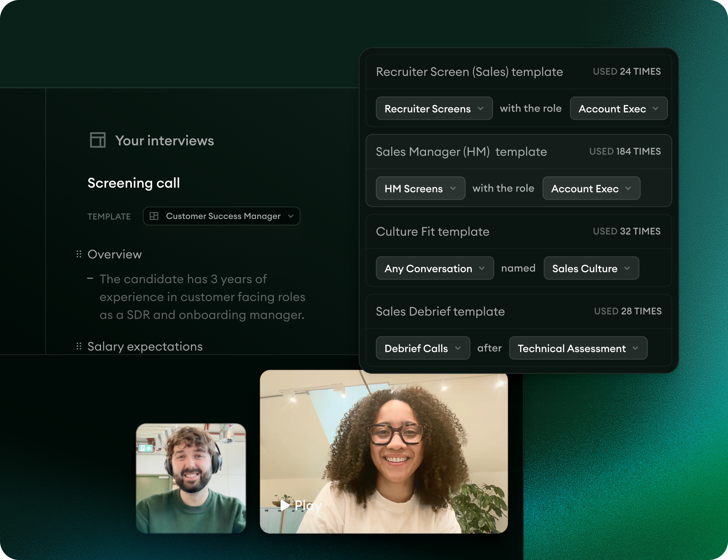Grab the Overview section drag handle
Image resolution: width=728 pixels, height=560 pixels.
tap(79, 254)
